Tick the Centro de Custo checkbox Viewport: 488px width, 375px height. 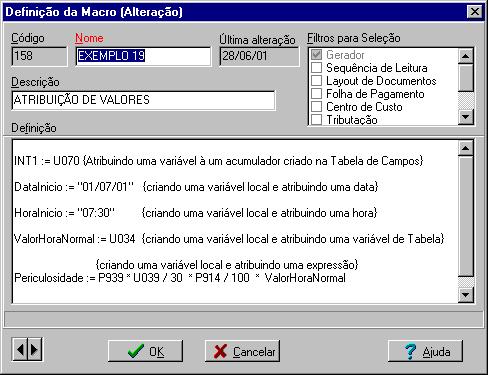316,107
